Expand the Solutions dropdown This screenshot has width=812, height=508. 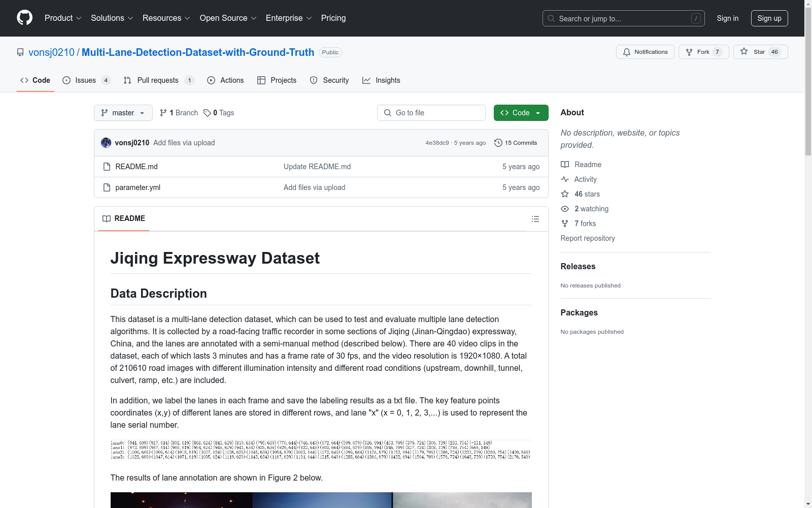click(x=112, y=18)
